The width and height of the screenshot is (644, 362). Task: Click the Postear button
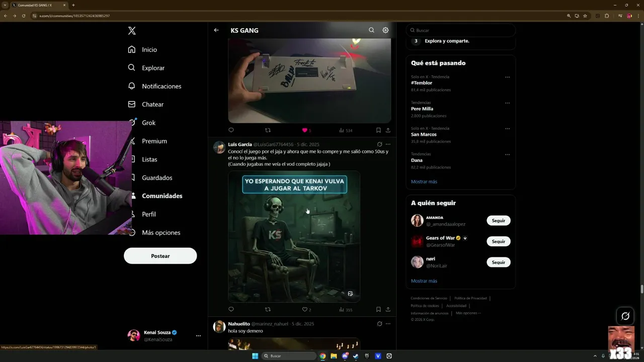(160, 256)
